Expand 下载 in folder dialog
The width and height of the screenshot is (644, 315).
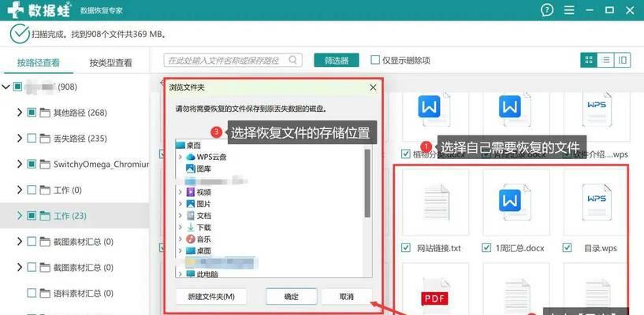coord(181,227)
